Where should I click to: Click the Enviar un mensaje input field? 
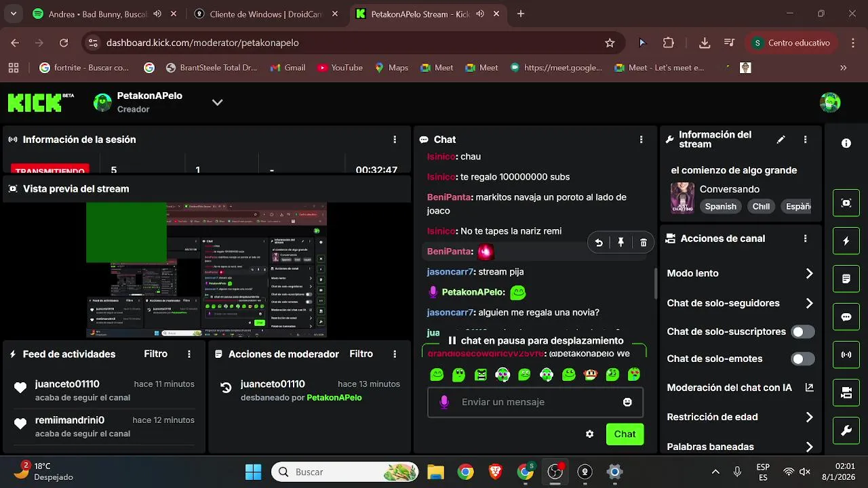[x=535, y=402]
